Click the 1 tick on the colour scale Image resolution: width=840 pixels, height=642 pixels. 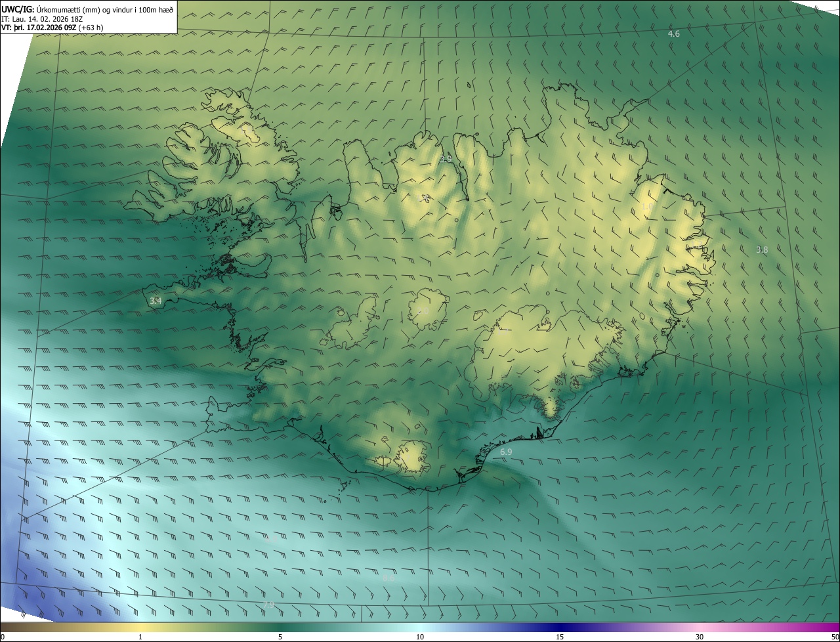[x=140, y=637]
